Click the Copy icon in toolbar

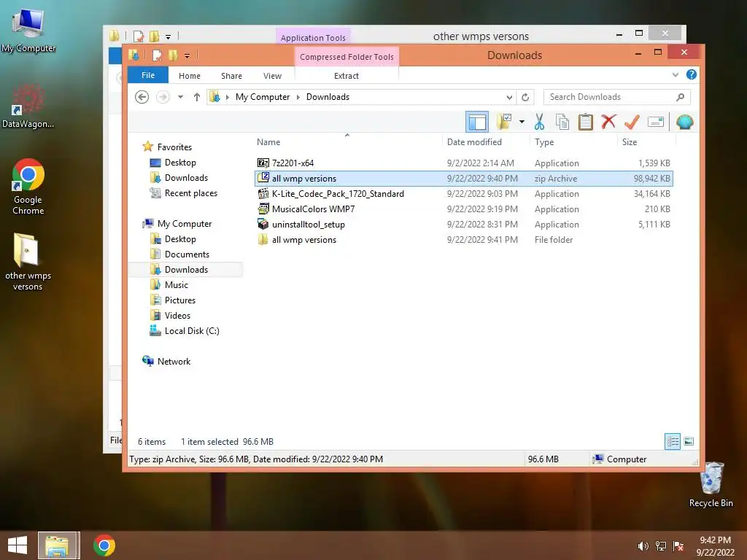(x=562, y=122)
